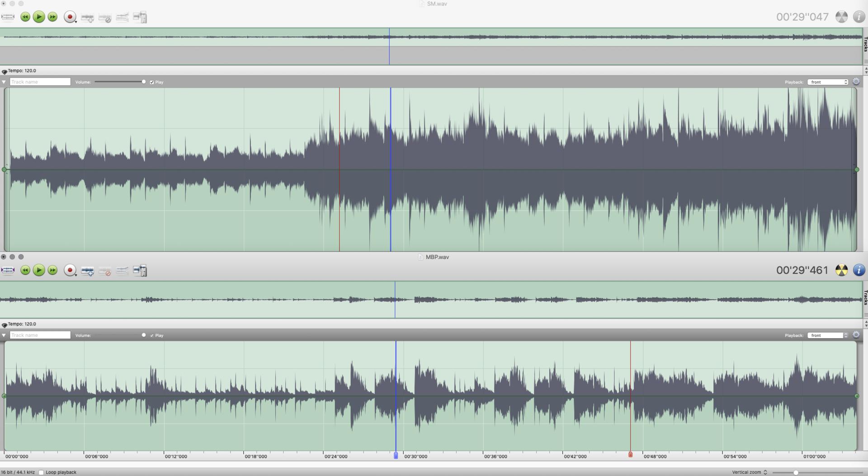Fast-forward in the SM.wav window

click(x=52, y=17)
